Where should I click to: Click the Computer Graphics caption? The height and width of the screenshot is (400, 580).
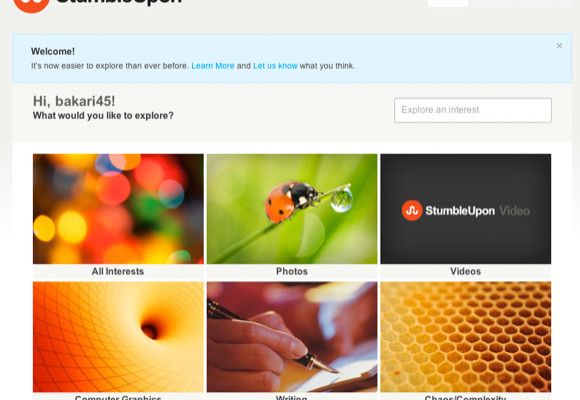coord(118,398)
